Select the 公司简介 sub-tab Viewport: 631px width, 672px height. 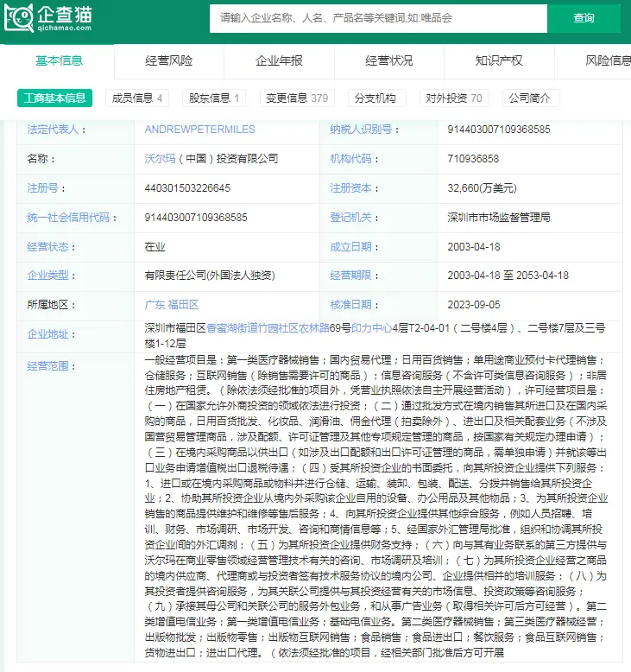pyautogui.click(x=529, y=98)
